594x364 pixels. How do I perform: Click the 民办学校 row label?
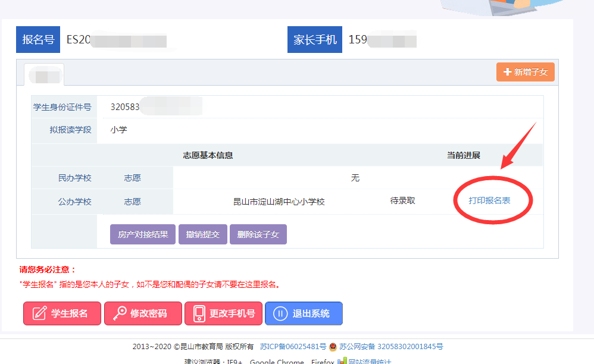(x=74, y=178)
